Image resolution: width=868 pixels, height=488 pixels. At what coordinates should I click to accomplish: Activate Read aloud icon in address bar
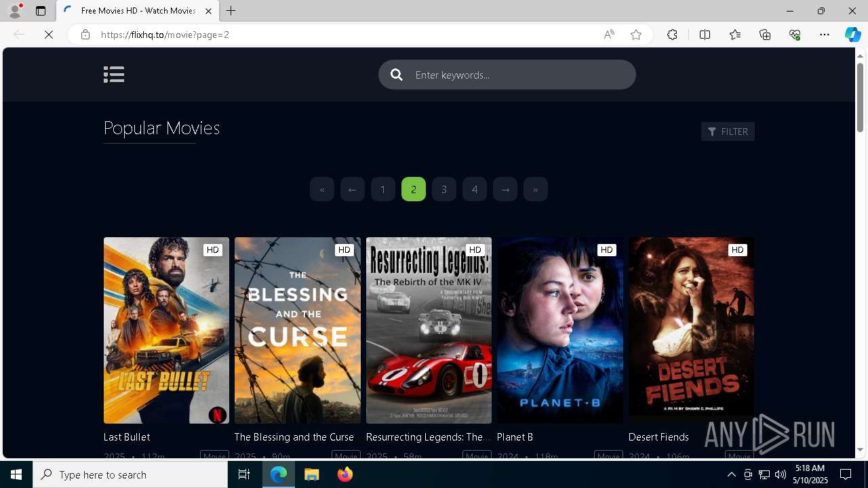pos(609,35)
